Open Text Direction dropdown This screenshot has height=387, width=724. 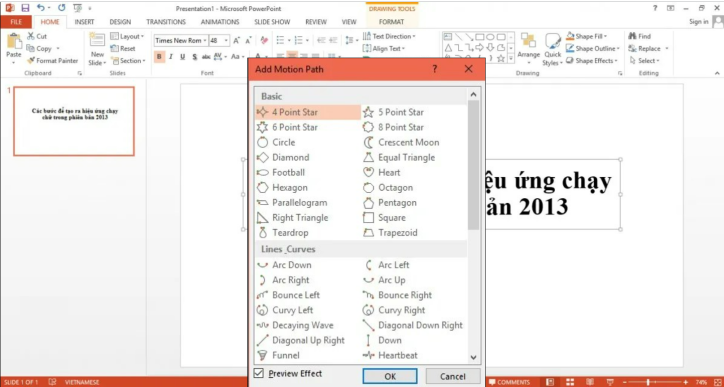point(389,36)
